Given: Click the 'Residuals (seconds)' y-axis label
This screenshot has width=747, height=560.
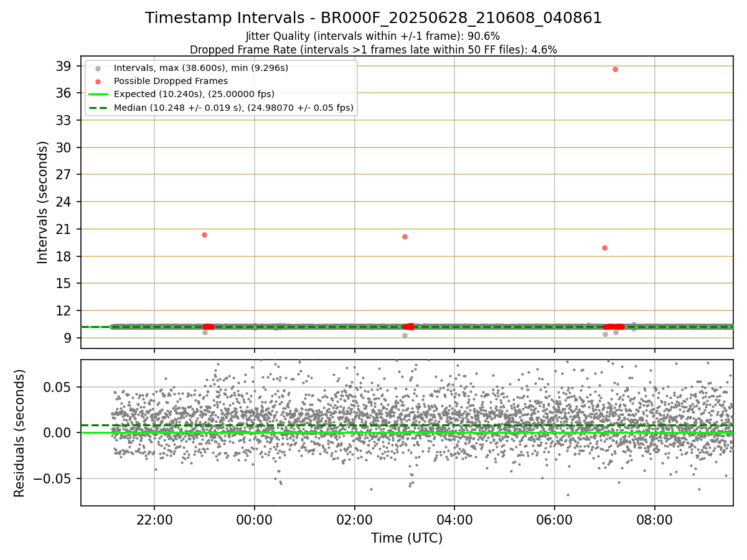Looking at the screenshot, I should pos(19,433).
